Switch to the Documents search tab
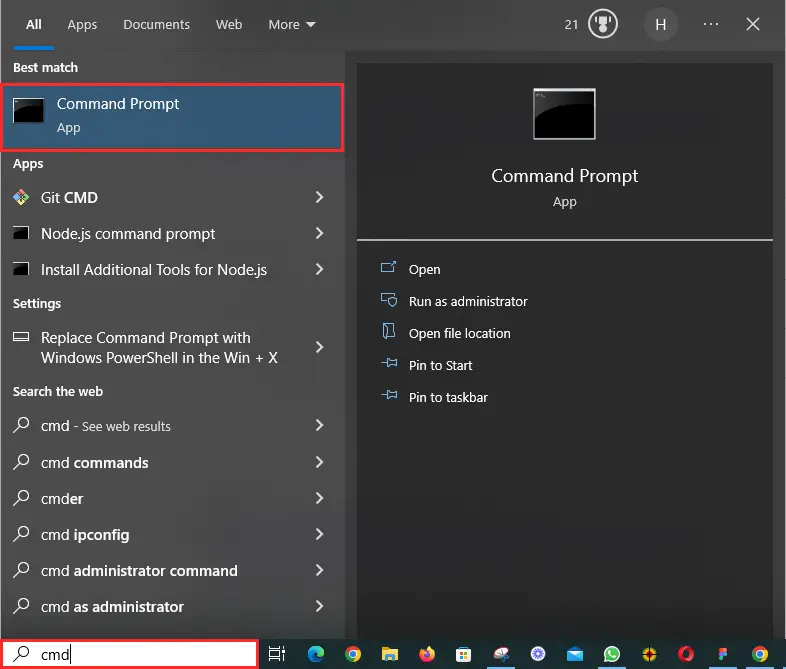The height and width of the screenshot is (669, 786). point(156,25)
